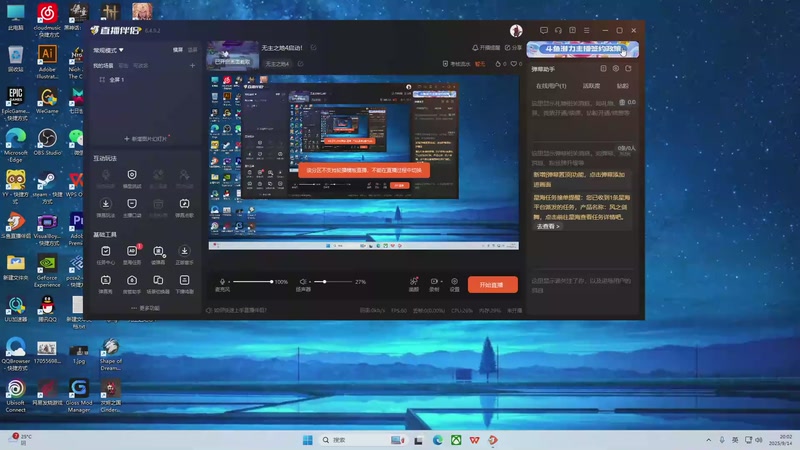Screen dimensions: 800x450
Task: Open OBS Studio desktop shortcut
Action: pos(47,142)
